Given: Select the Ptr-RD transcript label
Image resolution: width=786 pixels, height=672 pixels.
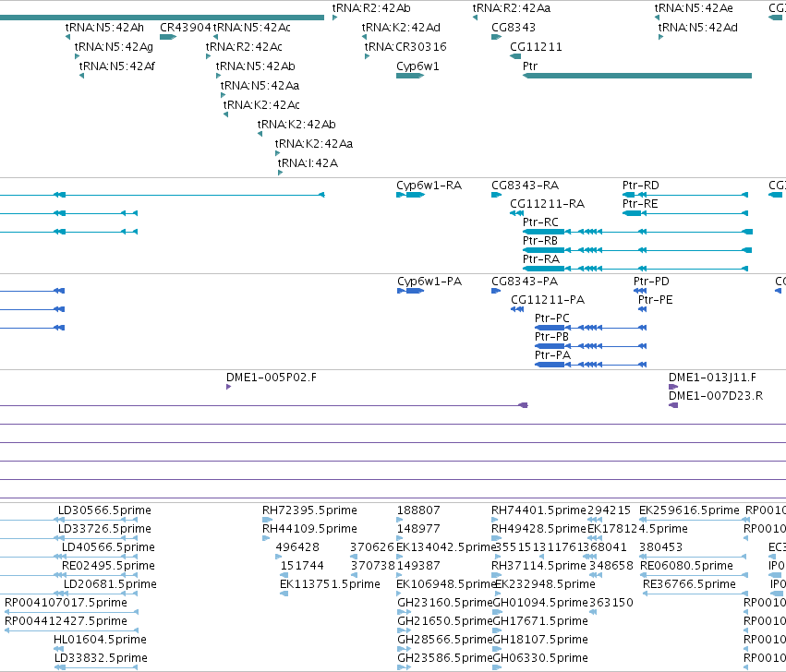Looking at the screenshot, I should [641, 186].
